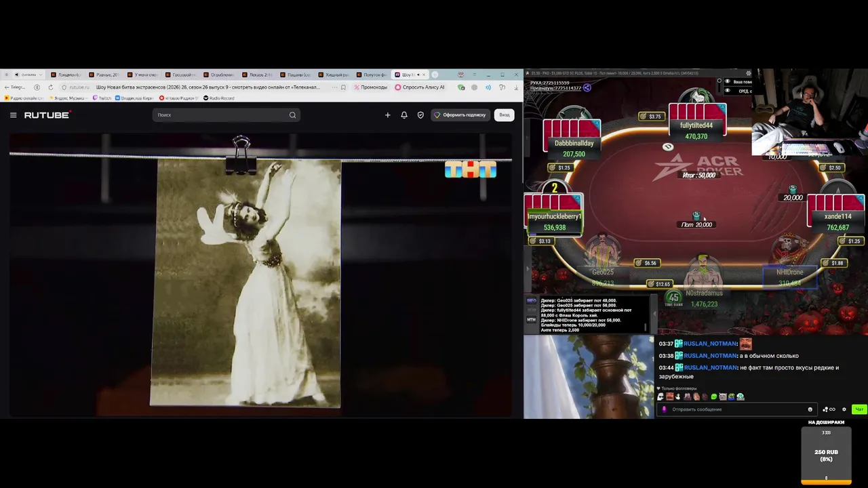This screenshot has height=488, width=868.
Task: Select the green frog emote in chat row
Action: click(713, 397)
